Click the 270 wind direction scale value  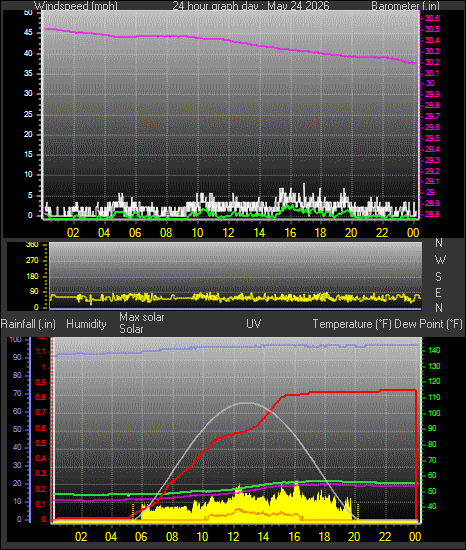pyautogui.click(x=32, y=261)
